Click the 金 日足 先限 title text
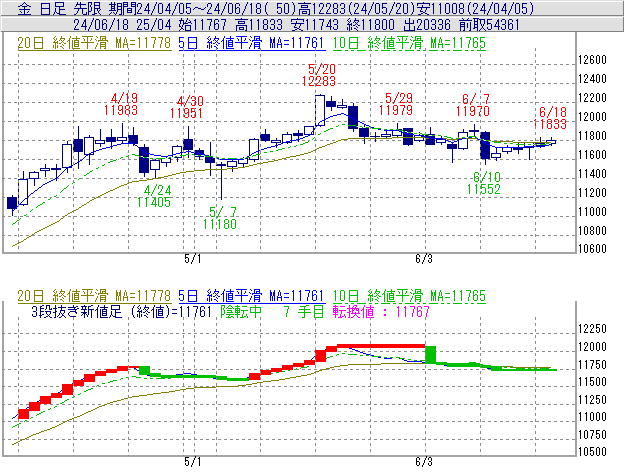Viewport: 624px width, 475px height. tap(60, 9)
